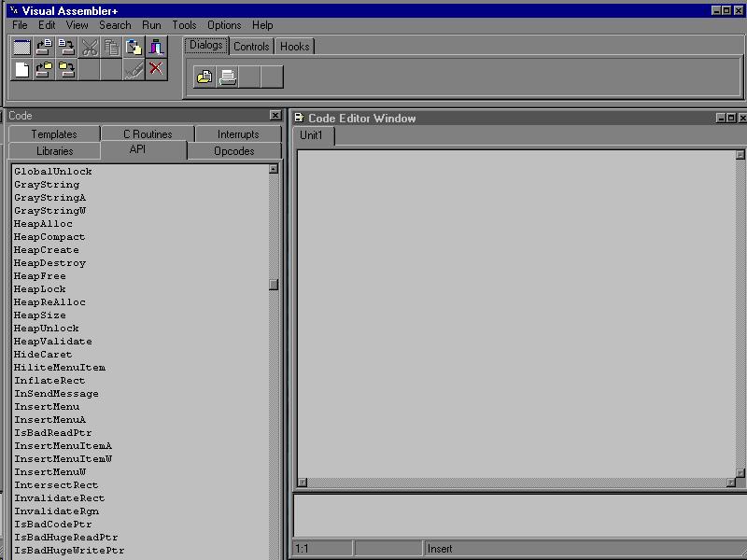The width and height of the screenshot is (747, 560).
Task: Open the Search menu
Action: [x=115, y=25]
